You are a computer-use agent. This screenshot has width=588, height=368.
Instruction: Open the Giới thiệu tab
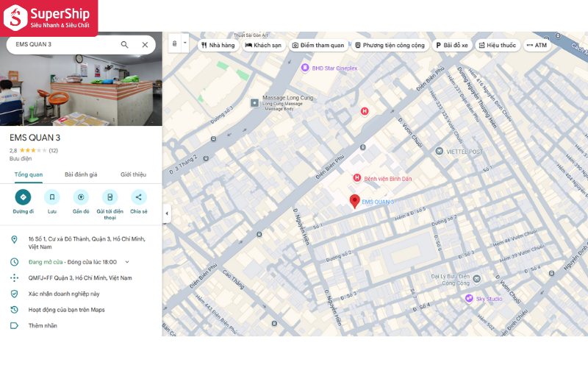click(133, 174)
